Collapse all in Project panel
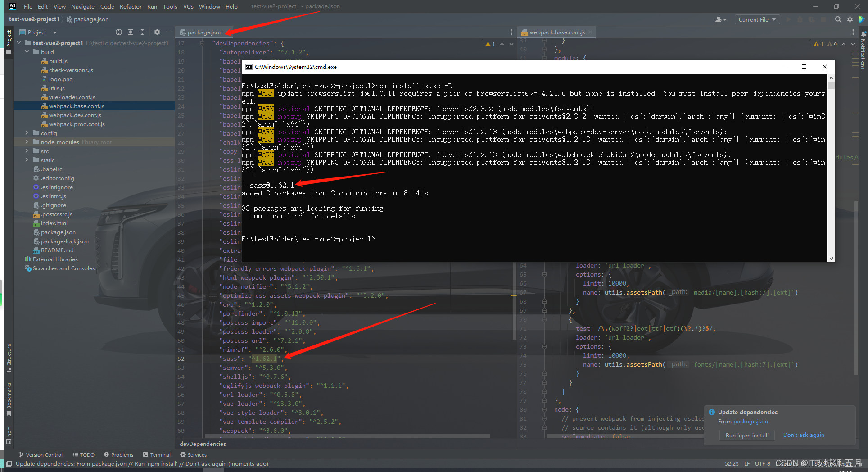 pyautogui.click(x=142, y=32)
